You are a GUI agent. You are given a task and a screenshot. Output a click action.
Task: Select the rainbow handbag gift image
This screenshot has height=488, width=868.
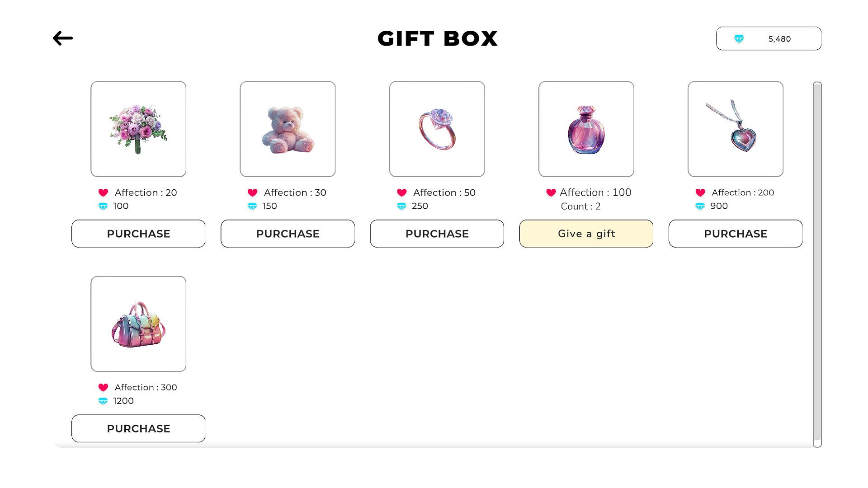point(138,324)
